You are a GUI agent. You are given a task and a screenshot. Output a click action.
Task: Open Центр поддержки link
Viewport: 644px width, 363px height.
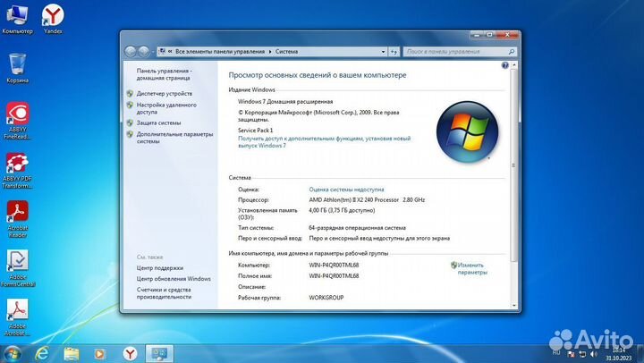pos(160,268)
